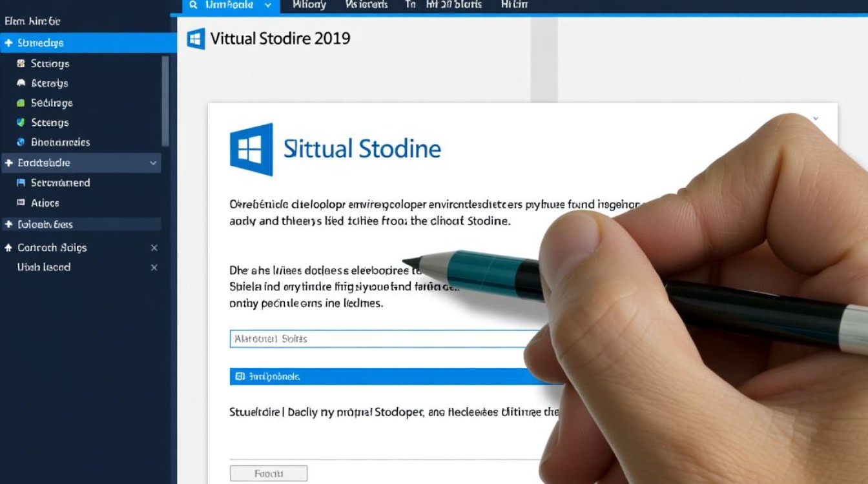Click the icon next to Serawamend

(20, 183)
